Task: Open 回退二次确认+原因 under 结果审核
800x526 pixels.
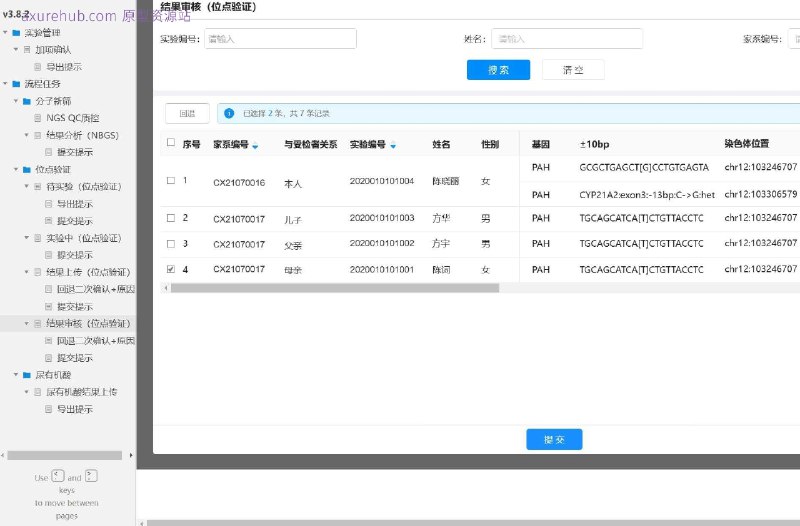Action: point(95,341)
